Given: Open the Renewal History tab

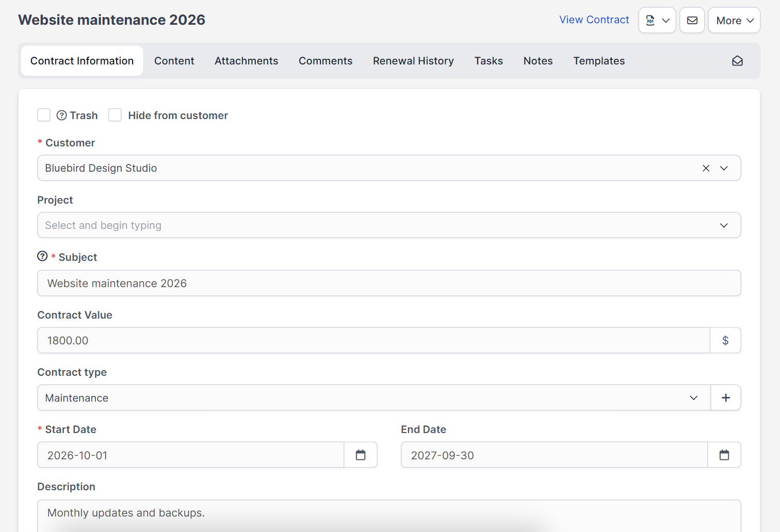Looking at the screenshot, I should click(x=413, y=61).
